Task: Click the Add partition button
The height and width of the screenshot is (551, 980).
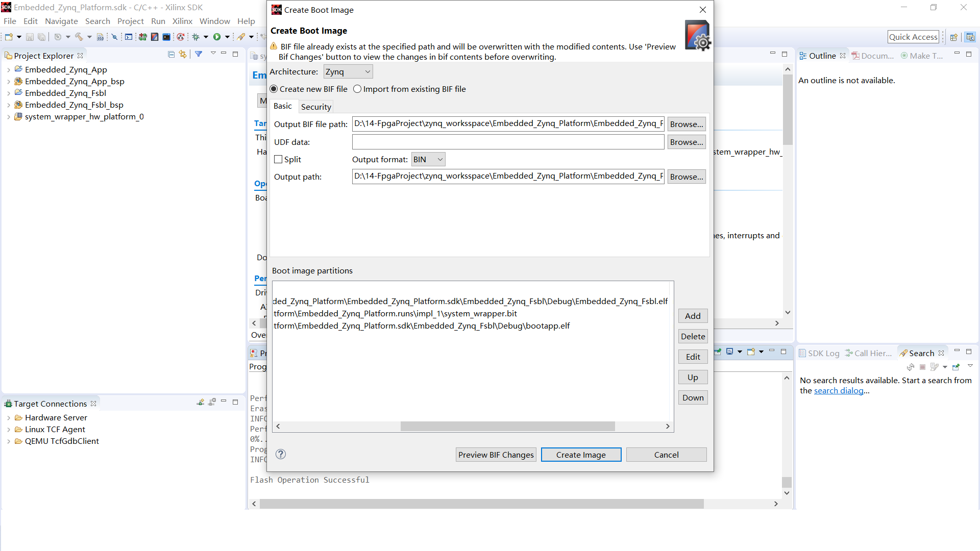Action: (x=693, y=315)
